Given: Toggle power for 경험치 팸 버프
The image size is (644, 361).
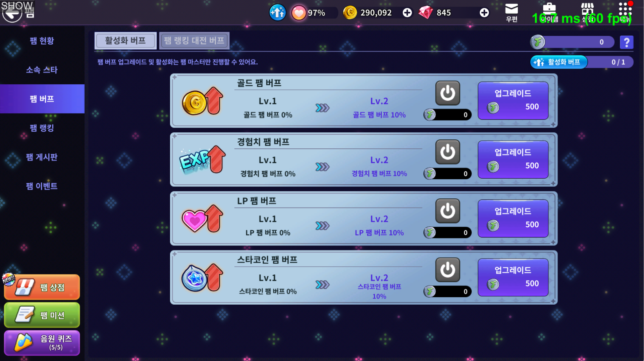Looking at the screenshot, I should [447, 152].
